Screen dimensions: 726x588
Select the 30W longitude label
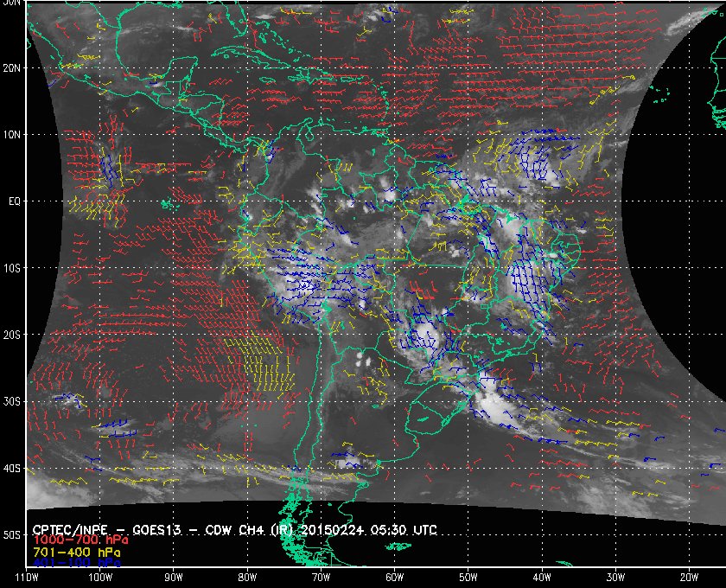point(615,578)
